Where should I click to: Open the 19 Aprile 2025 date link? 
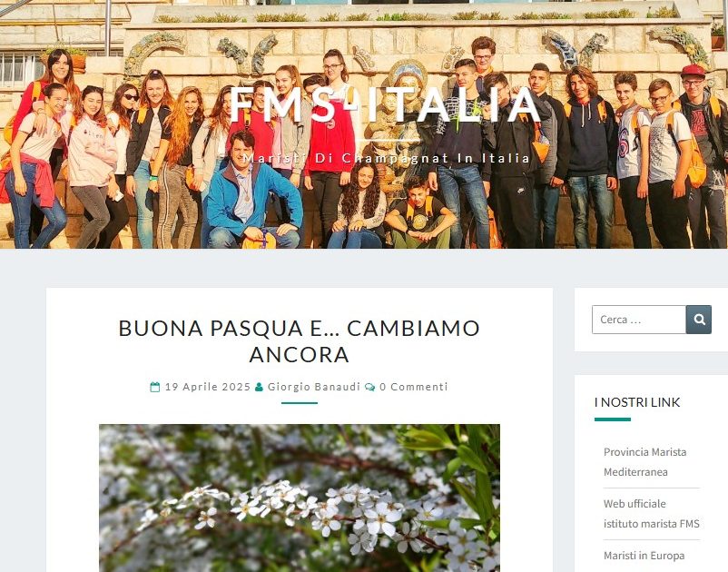tap(208, 387)
